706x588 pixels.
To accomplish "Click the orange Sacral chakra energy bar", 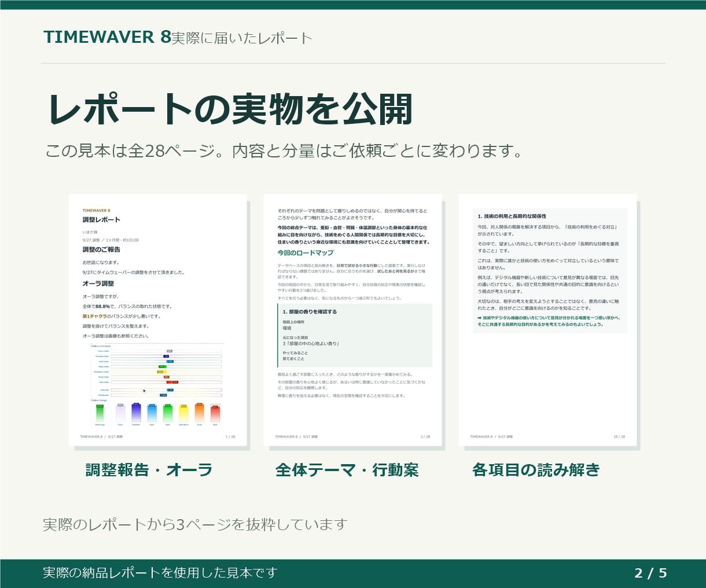I will pos(200,412).
